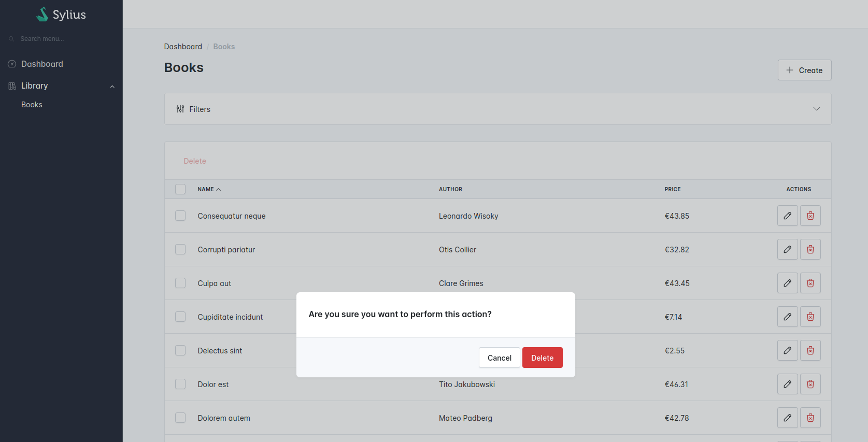Collapse the Library menu chevron

point(112,86)
